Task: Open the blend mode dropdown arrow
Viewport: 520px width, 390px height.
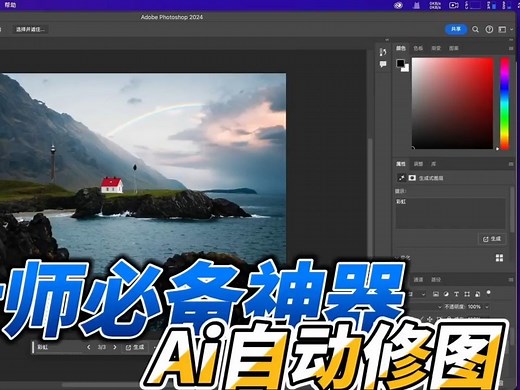Action: click(440, 307)
